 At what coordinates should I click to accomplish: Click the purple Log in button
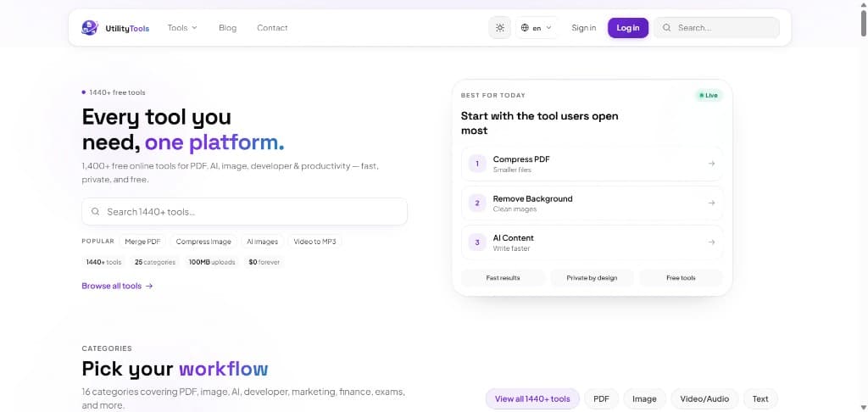tap(628, 28)
